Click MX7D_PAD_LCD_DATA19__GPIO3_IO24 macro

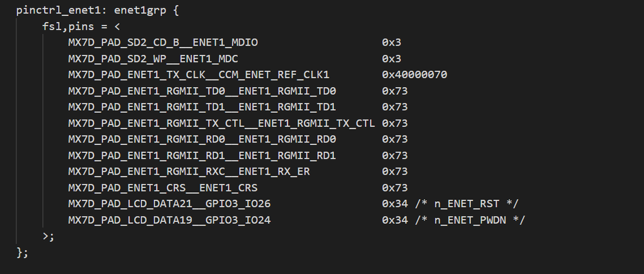click(170, 220)
